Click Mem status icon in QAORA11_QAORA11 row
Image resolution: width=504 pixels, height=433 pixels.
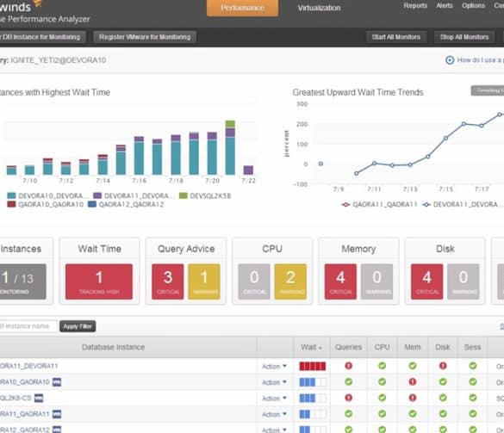click(x=413, y=414)
